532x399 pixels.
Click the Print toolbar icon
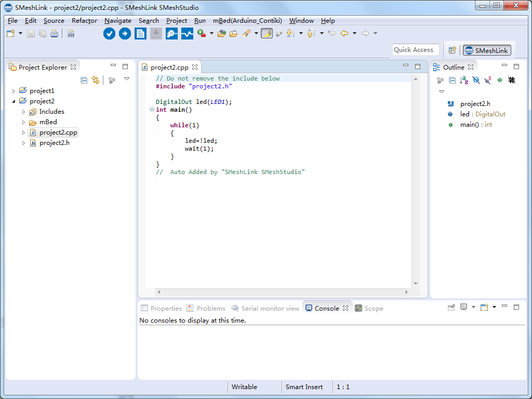54,34
